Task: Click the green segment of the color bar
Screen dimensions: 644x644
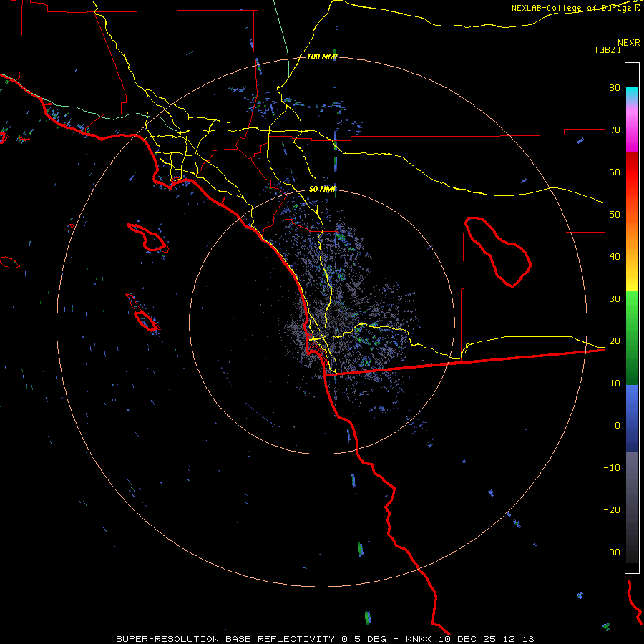Action: tap(632, 338)
